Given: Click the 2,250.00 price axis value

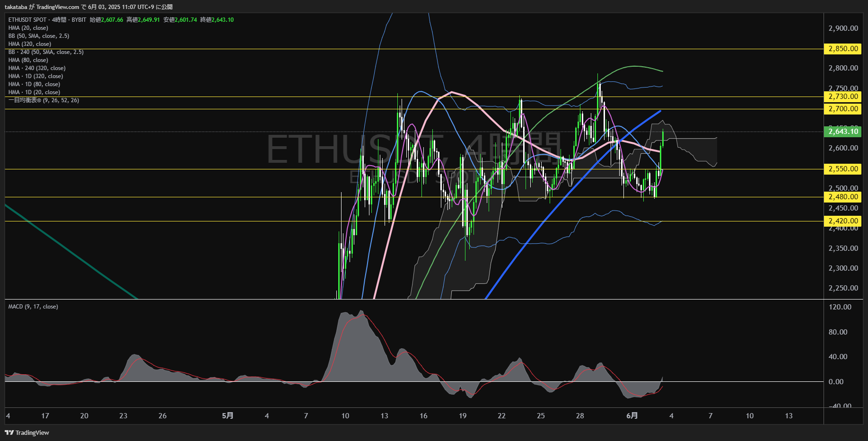Looking at the screenshot, I should point(843,288).
